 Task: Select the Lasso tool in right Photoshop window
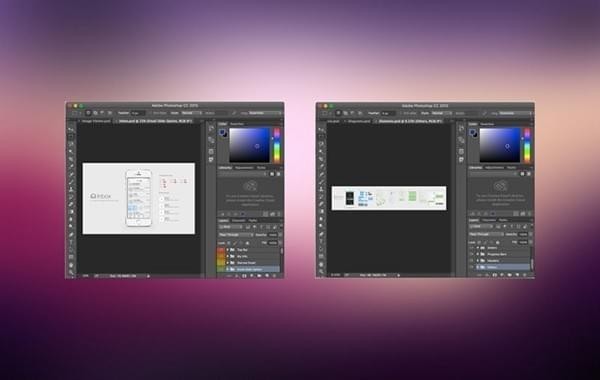click(x=321, y=144)
